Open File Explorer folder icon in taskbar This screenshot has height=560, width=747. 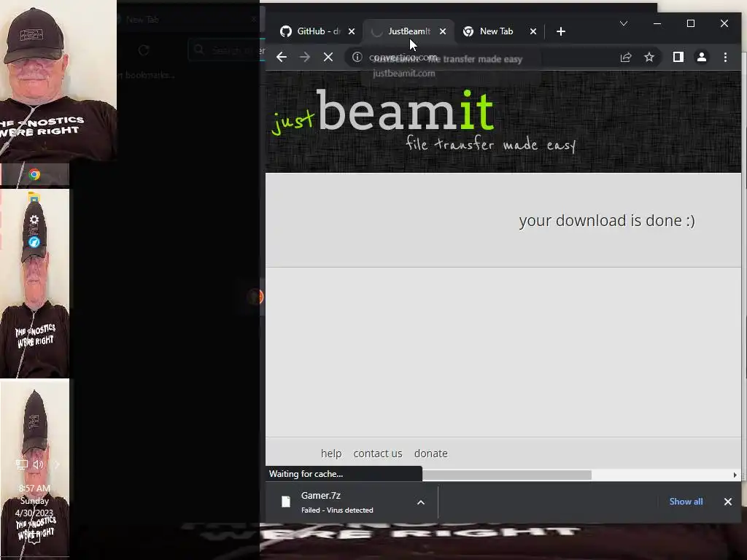[x=34, y=197]
